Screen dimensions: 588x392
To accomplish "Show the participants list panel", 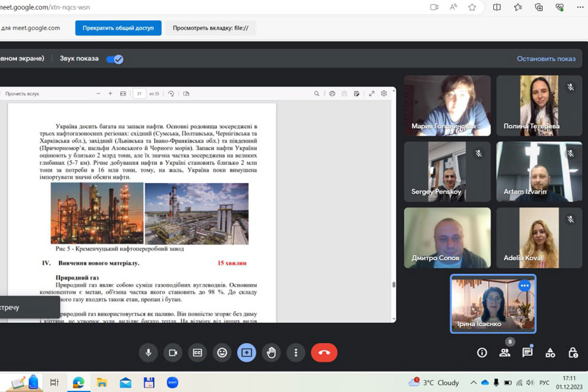I will (504, 353).
